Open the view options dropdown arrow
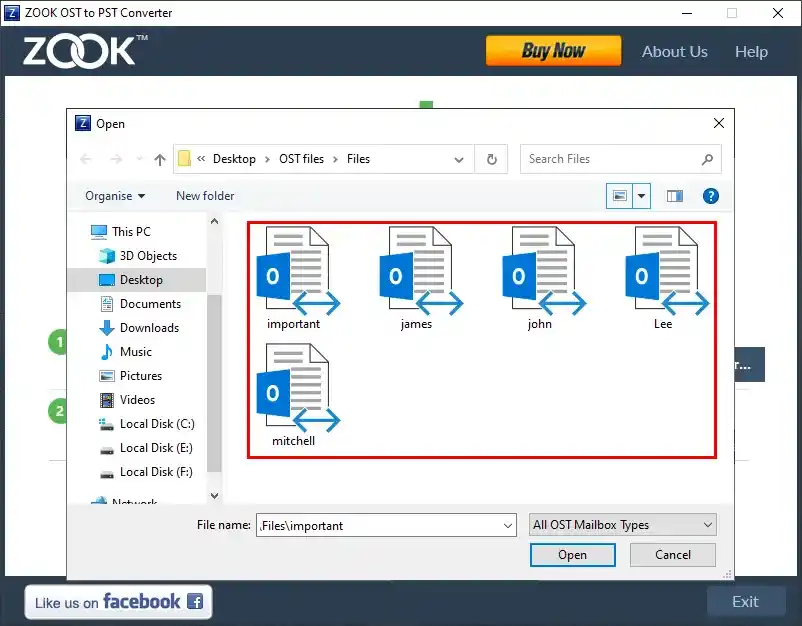Viewport: 802px width, 626px height. click(641, 196)
